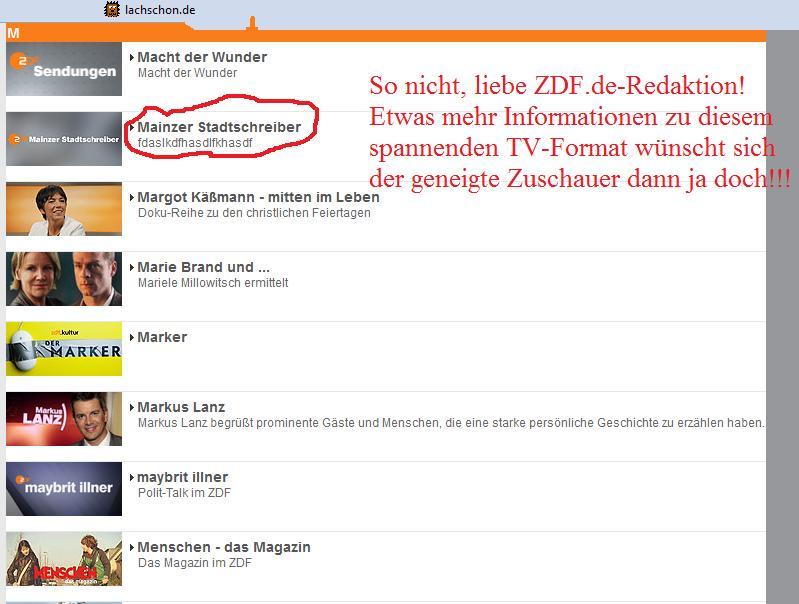
Task: Click the lachschon.de text in header
Action: (161, 10)
